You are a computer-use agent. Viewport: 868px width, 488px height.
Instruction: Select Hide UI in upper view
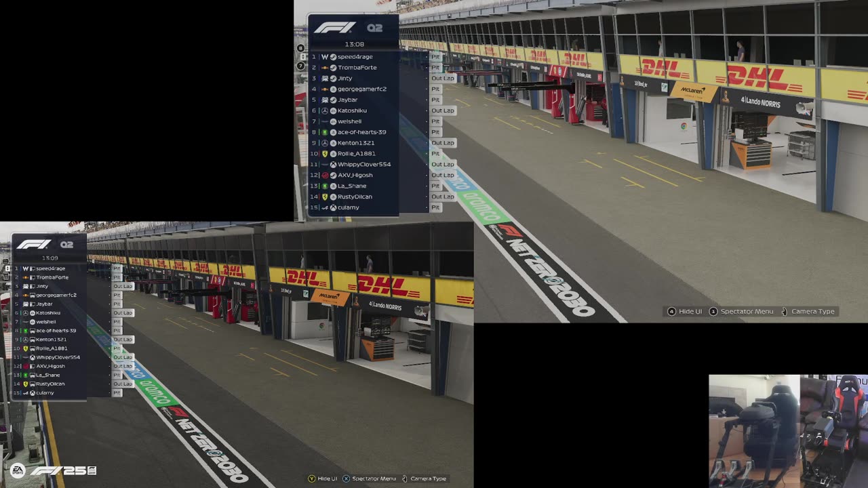tap(690, 311)
